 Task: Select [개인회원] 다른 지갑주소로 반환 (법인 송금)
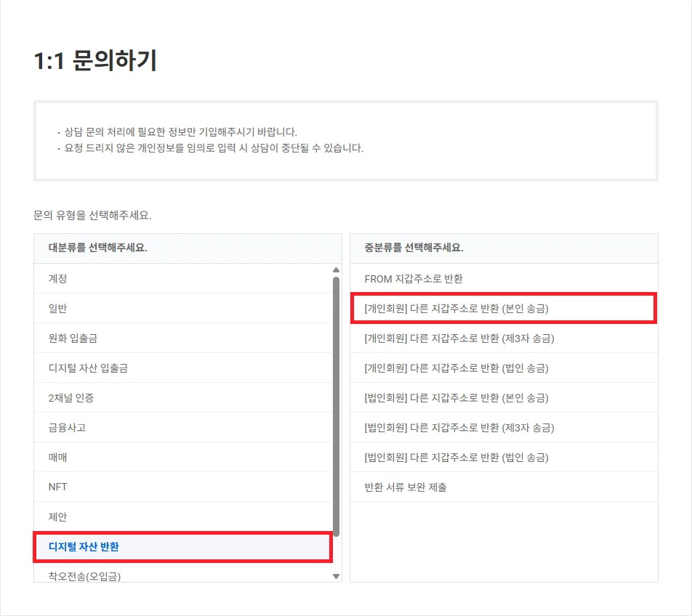(504, 368)
